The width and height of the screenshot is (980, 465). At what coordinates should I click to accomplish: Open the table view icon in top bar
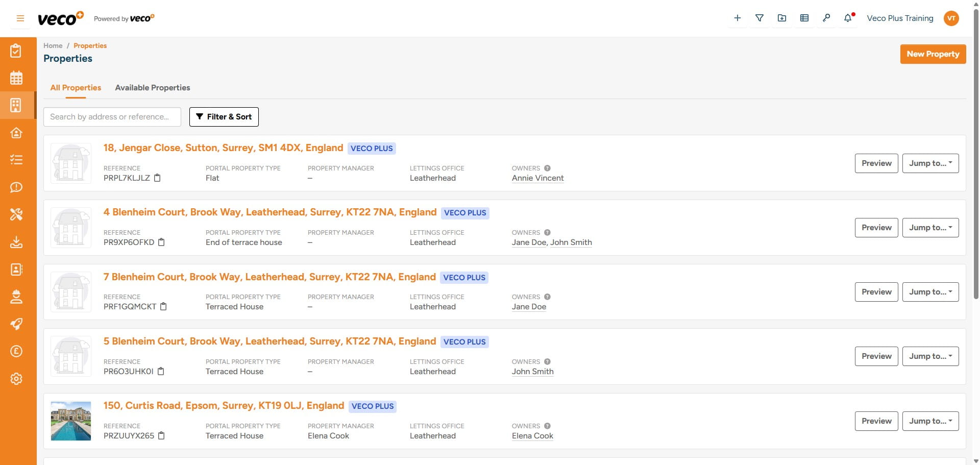tap(804, 18)
